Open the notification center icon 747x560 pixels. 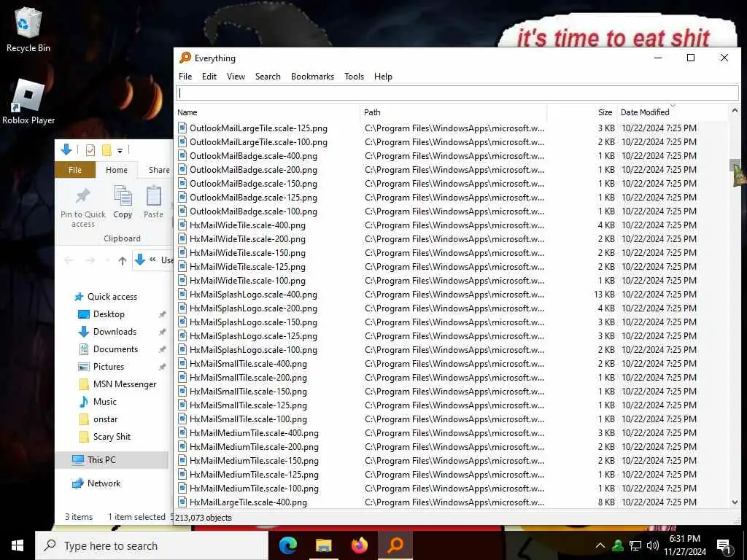click(723, 546)
